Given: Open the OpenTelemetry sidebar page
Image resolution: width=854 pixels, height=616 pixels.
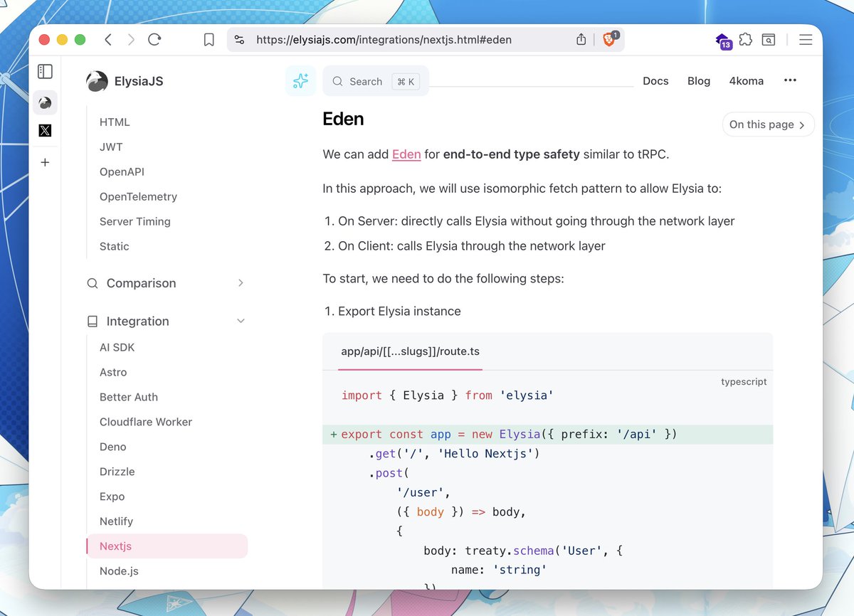Looking at the screenshot, I should tap(138, 197).
